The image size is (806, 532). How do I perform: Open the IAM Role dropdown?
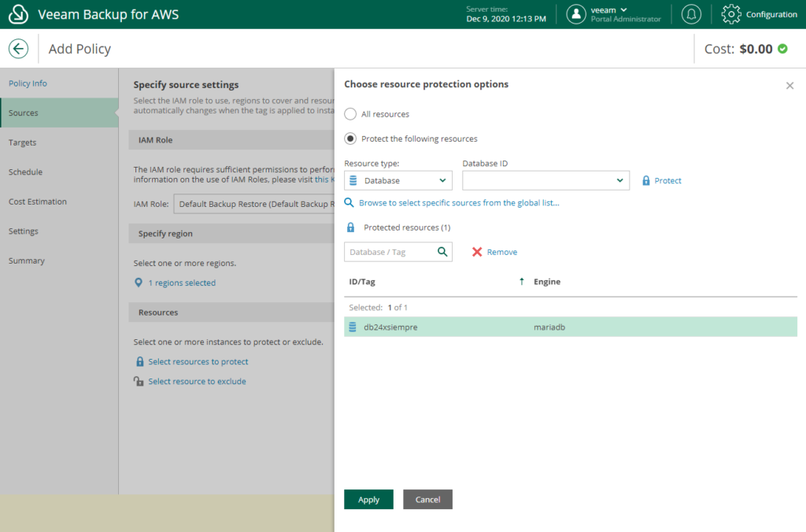[x=254, y=204]
